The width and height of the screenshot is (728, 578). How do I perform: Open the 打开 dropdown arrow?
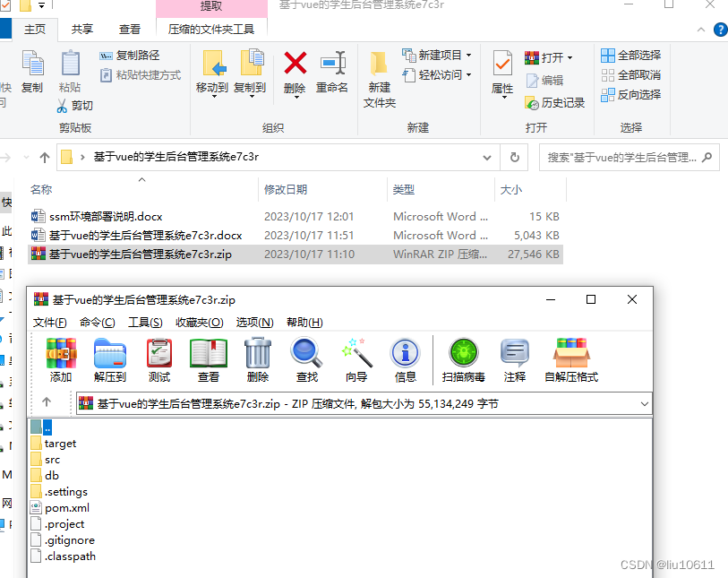pyautogui.click(x=568, y=56)
